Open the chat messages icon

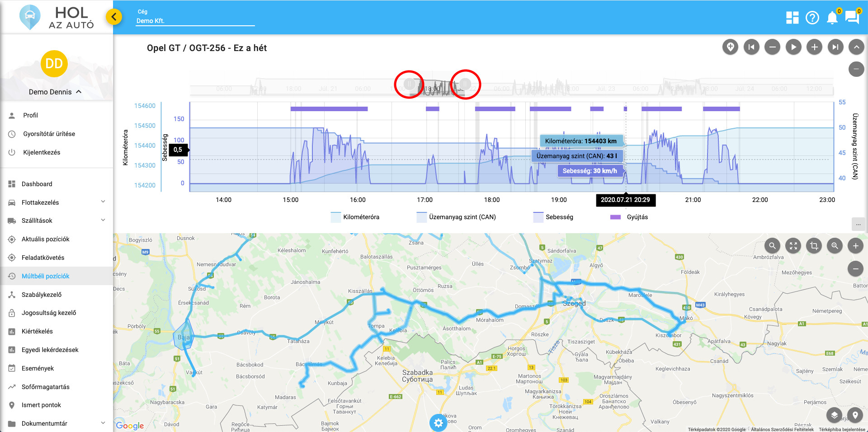[x=852, y=18]
